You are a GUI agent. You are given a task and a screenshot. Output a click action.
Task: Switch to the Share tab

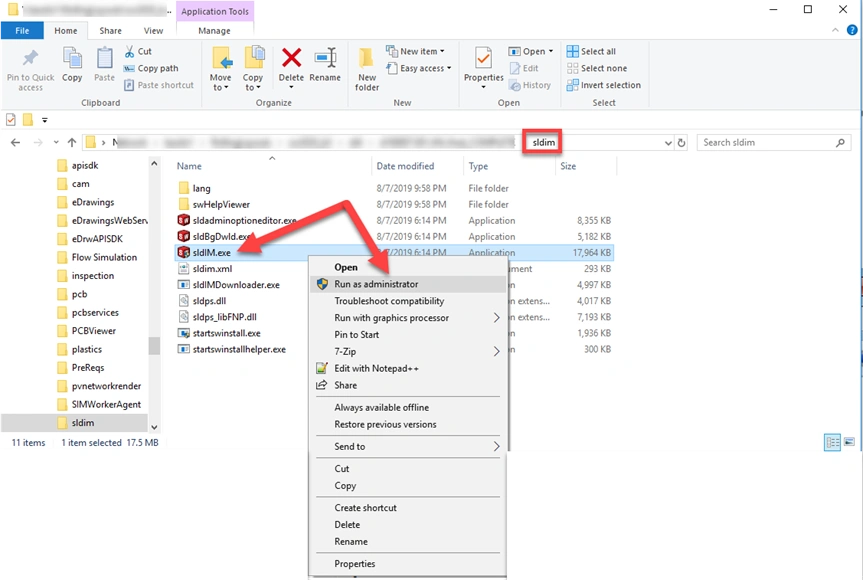111,31
